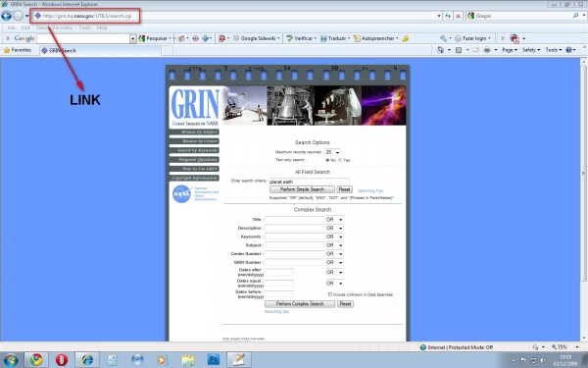Screen dimensions: 588x368
Task: Open the File menu
Action: click(x=11, y=27)
